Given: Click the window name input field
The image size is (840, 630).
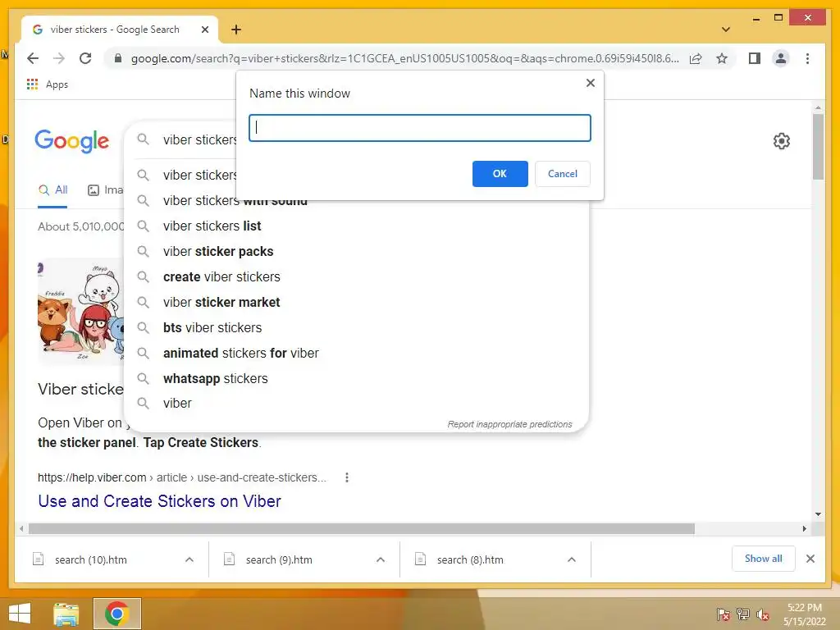Looking at the screenshot, I should [x=419, y=127].
